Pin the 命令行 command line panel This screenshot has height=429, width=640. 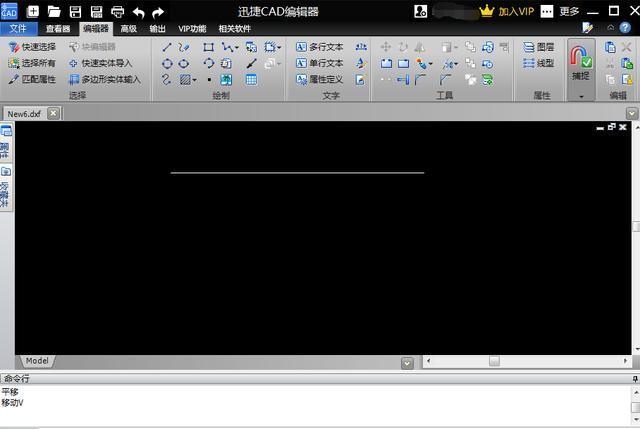[635, 379]
